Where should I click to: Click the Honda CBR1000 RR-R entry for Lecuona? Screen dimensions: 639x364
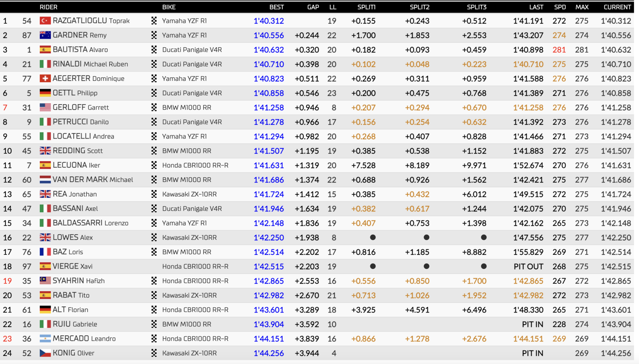[x=195, y=165]
